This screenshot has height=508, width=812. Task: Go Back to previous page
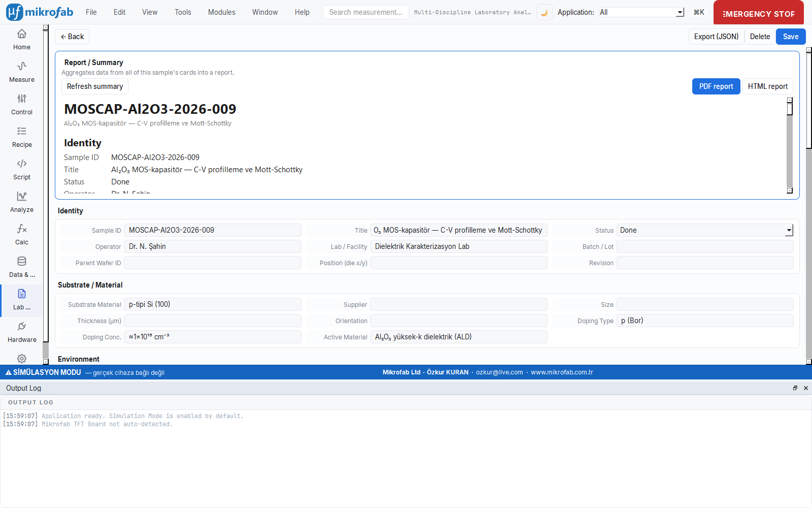pyautogui.click(x=72, y=37)
